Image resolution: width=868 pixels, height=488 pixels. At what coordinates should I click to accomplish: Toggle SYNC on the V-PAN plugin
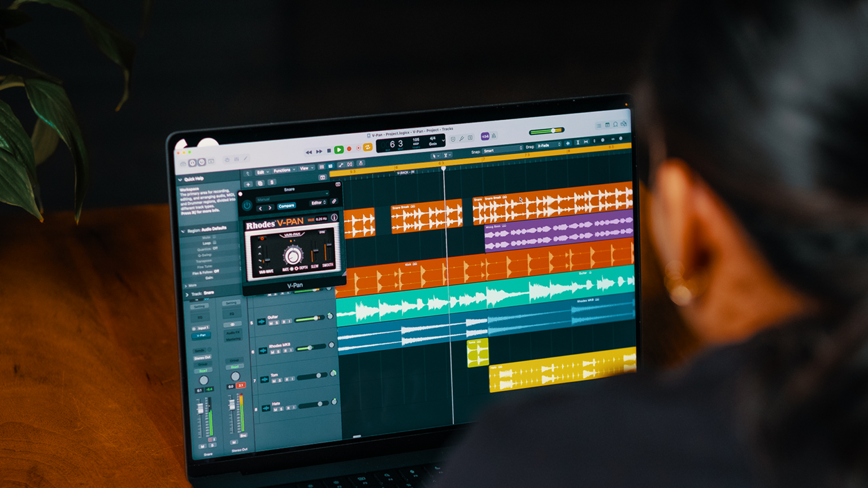click(x=322, y=232)
